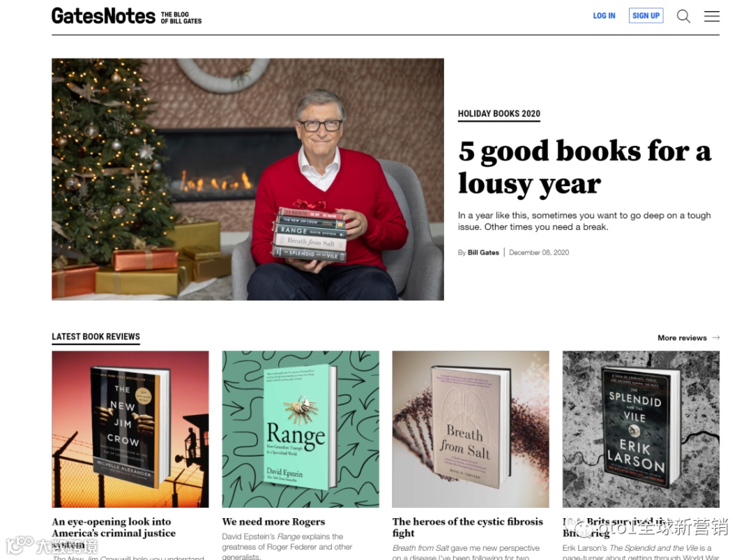Open 'The heroes of the cystic fibrosis fight' title

[x=468, y=527]
